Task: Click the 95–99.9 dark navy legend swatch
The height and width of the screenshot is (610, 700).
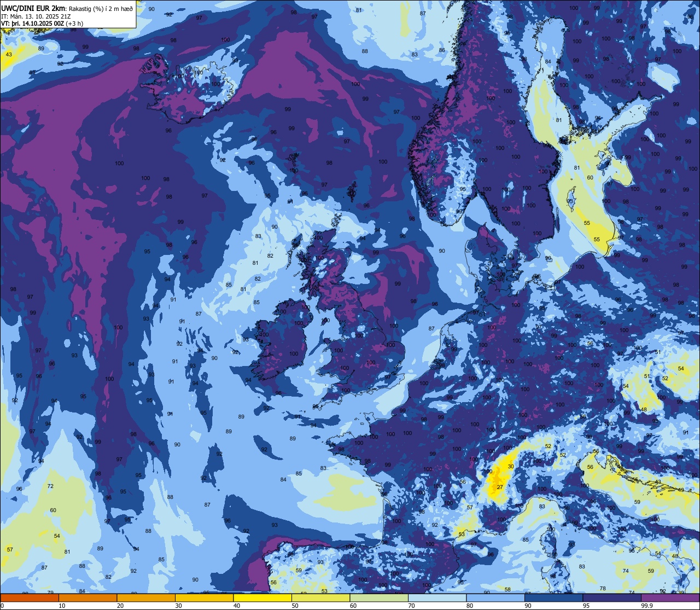Action: [x=612, y=598]
